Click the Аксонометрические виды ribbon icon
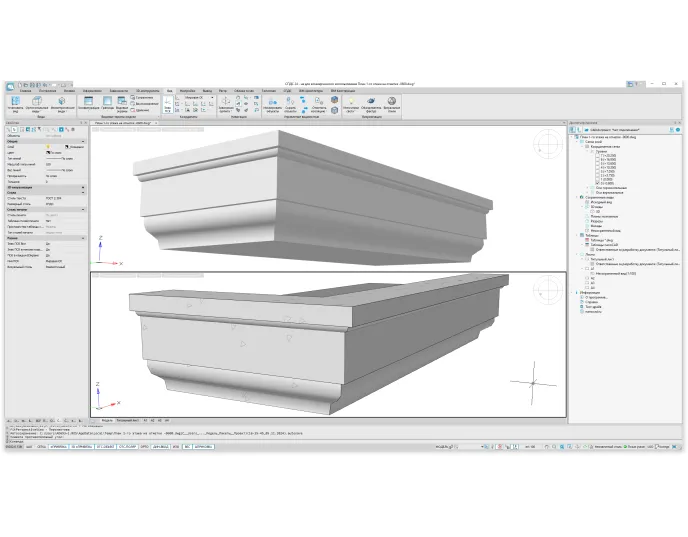This screenshot has height=537, width=688. pyautogui.click(x=62, y=103)
